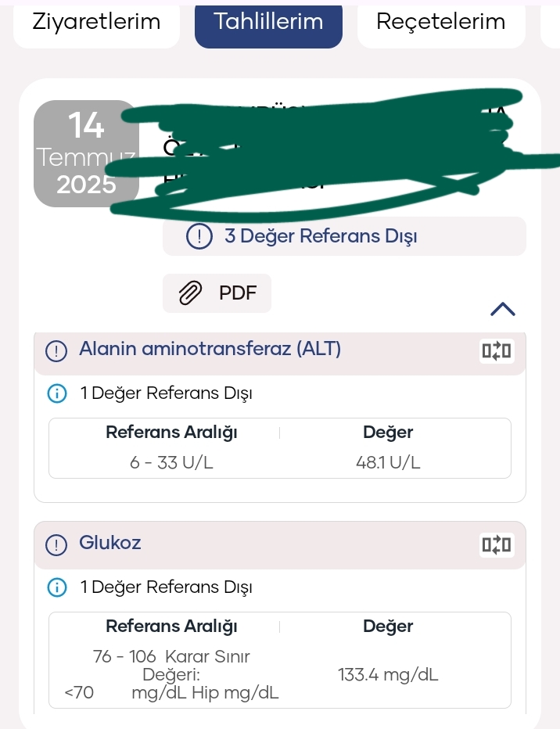
Task: Click the 3 Değer Referans Dışı banner
Action: (344, 236)
